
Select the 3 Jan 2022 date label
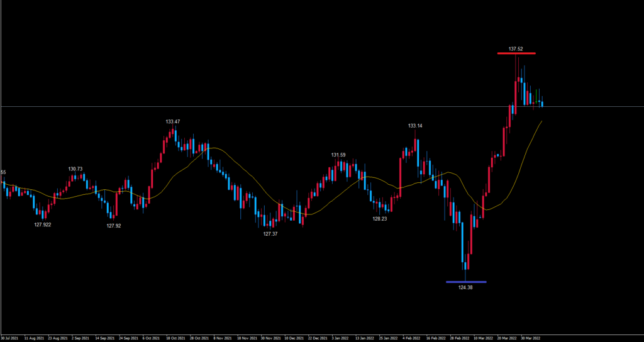pyautogui.click(x=341, y=338)
